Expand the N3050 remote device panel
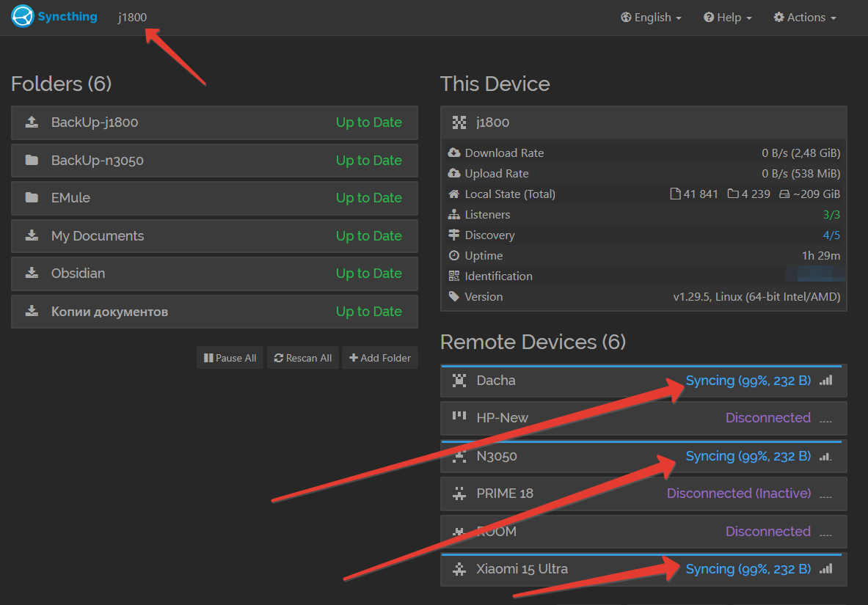 point(643,457)
